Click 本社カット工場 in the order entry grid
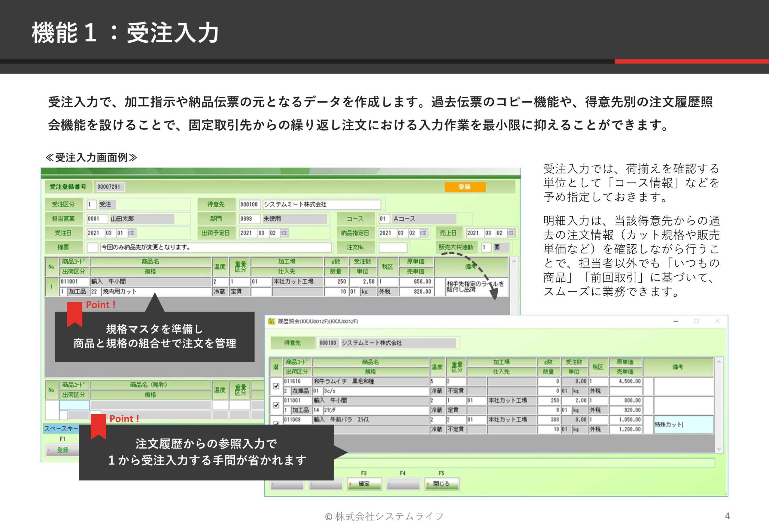The height and width of the screenshot is (532, 769). (x=298, y=282)
